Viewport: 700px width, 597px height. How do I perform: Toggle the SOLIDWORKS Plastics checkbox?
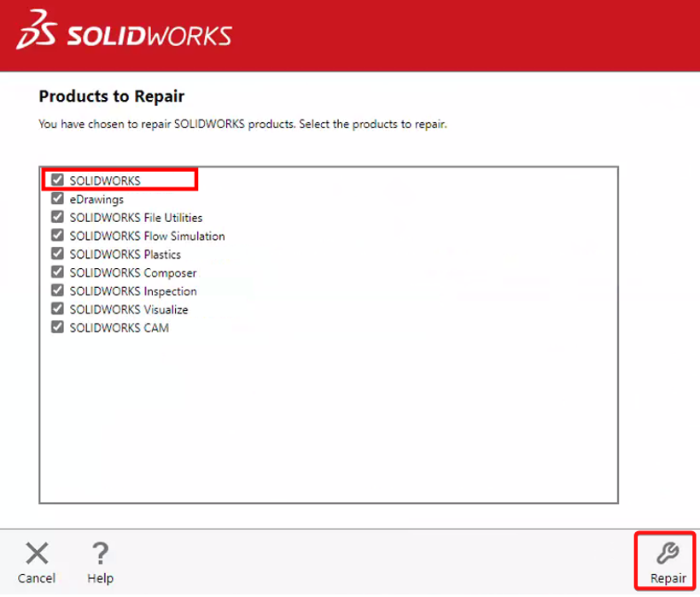tap(57, 254)
